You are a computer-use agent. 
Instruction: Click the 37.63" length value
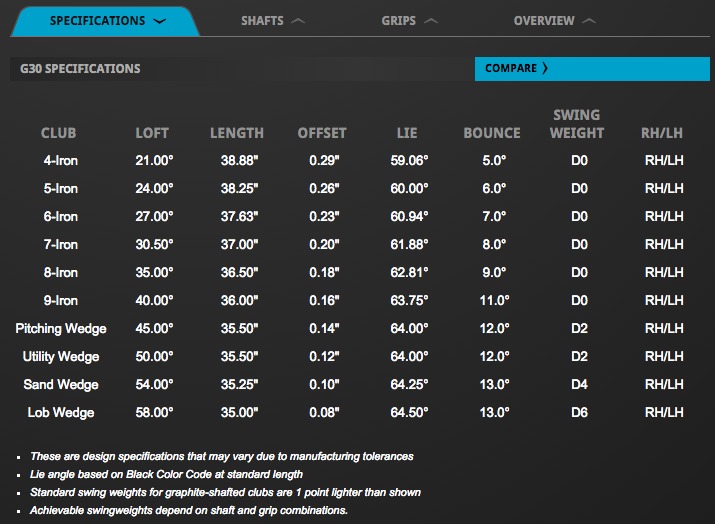click(x=239, y=217)
